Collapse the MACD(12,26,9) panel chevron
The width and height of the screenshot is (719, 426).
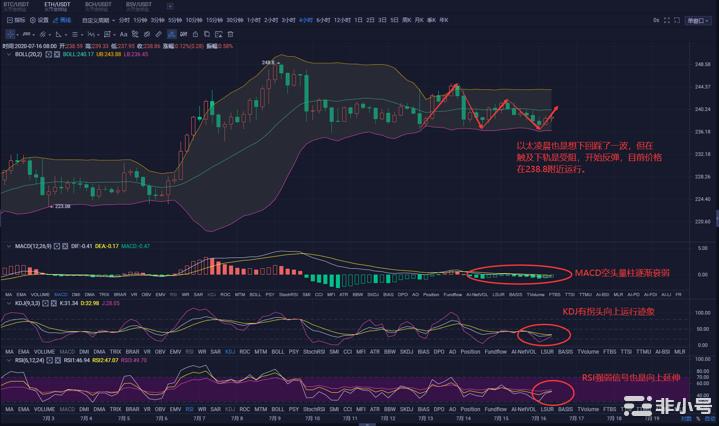pos(8,246)
